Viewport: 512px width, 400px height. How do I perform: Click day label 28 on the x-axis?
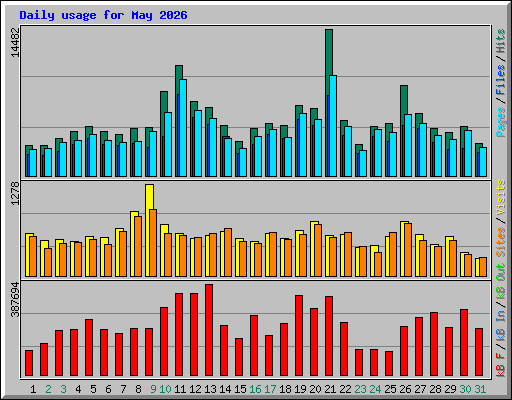(435, 389)
